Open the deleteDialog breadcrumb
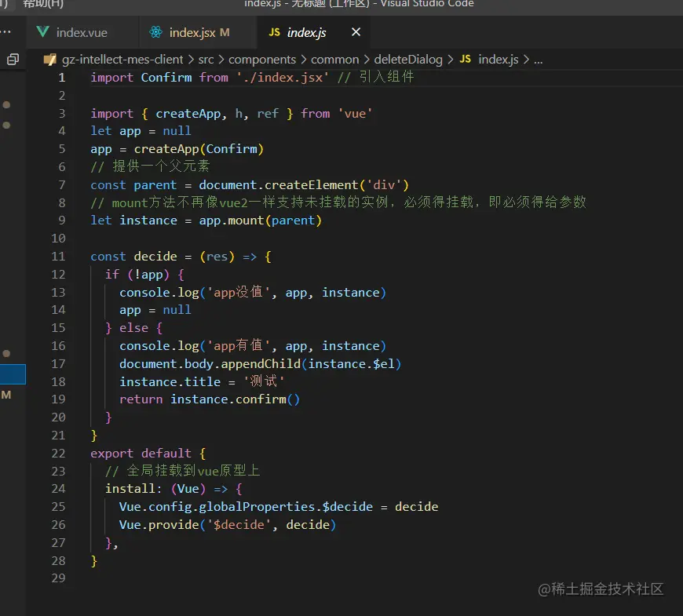Screen dimensions: 683x616 point(408,59)
